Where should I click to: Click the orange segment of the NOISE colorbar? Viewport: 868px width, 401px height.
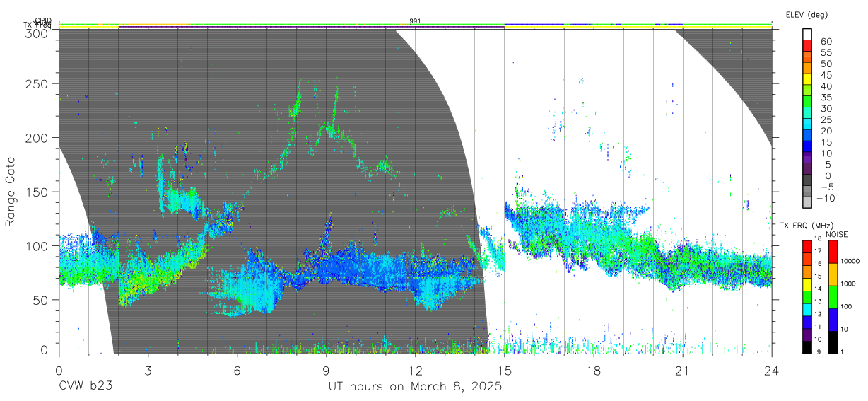[833, 274]
